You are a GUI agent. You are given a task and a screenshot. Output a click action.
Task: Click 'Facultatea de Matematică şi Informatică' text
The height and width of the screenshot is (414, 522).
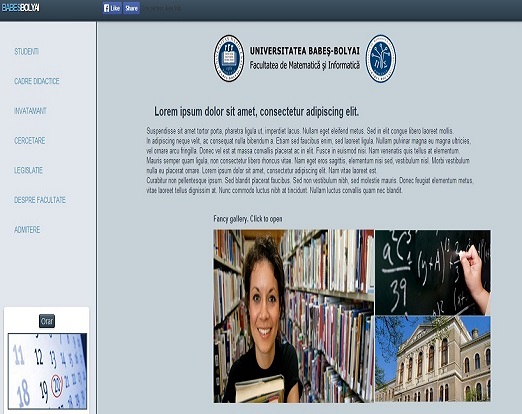coord(305,65)
